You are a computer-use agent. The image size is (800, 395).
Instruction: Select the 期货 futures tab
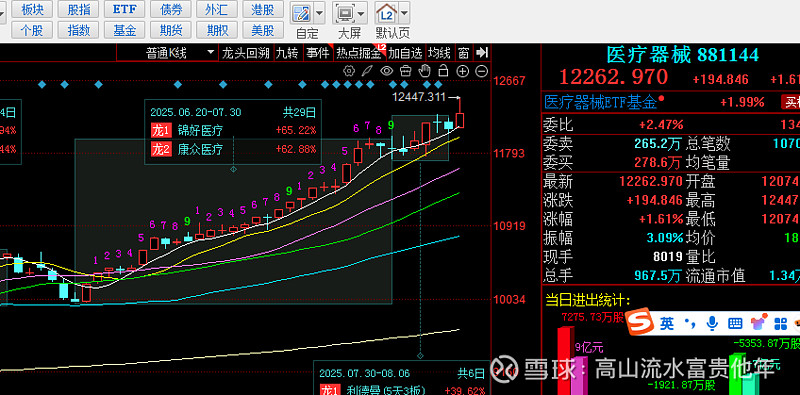click(x=171, y=30)
